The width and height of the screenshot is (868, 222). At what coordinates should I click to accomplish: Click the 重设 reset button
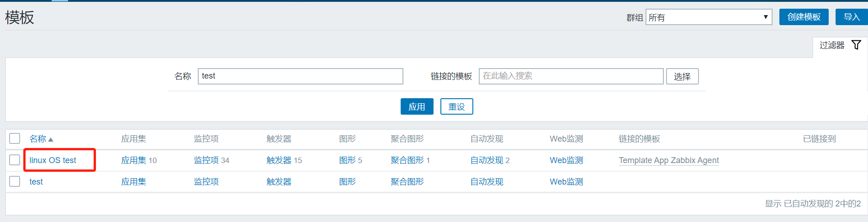(x=456, y=106)
